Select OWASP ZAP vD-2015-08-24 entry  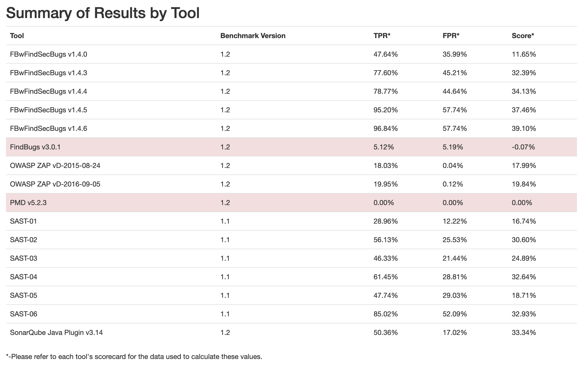click(55, 166)
